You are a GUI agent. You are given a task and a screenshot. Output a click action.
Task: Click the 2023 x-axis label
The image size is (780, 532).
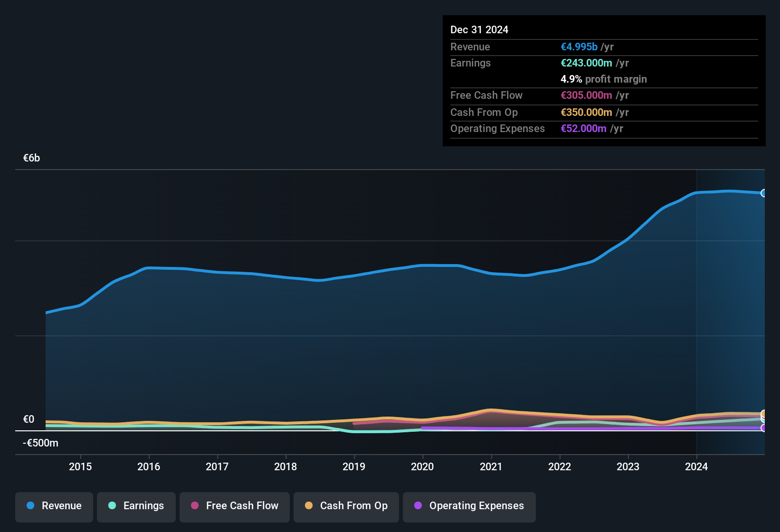[628, 466]
